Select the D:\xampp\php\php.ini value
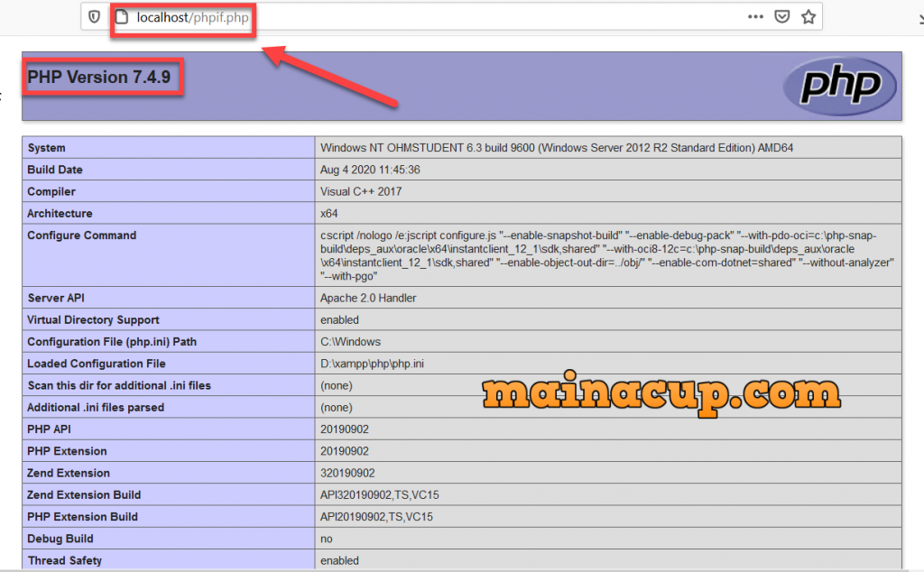This screenshot has width=924, height=572. [372, 364]
